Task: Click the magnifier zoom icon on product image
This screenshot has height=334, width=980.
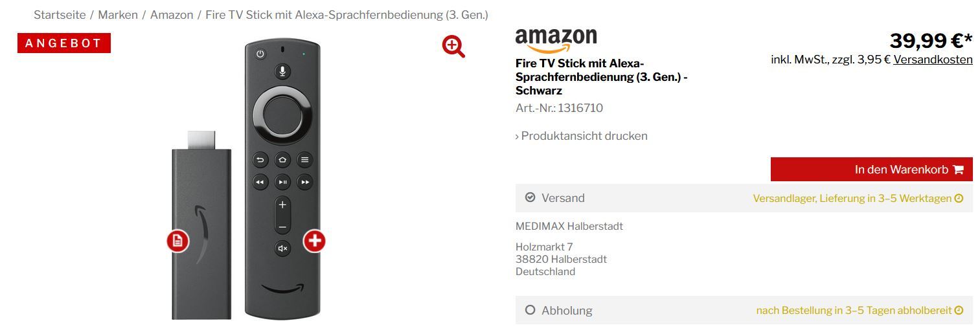Action: tap(453, 47)
